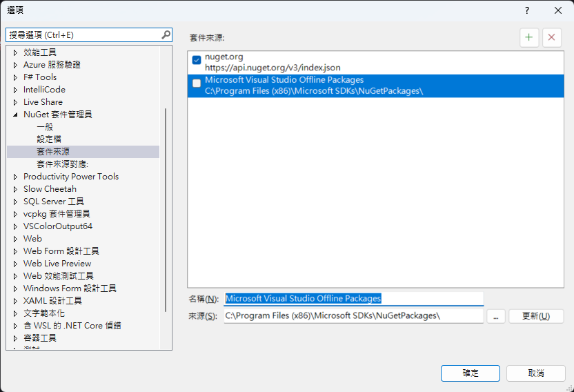Expand the Azure 服務驗證 node
The height and width of the screenshot is (392, 574).
[15, 65]
